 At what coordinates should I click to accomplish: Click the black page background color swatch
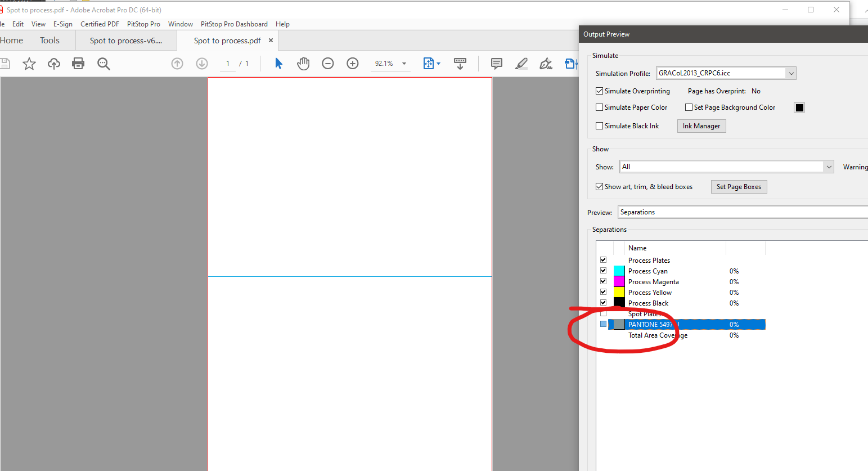pos(799,107)
